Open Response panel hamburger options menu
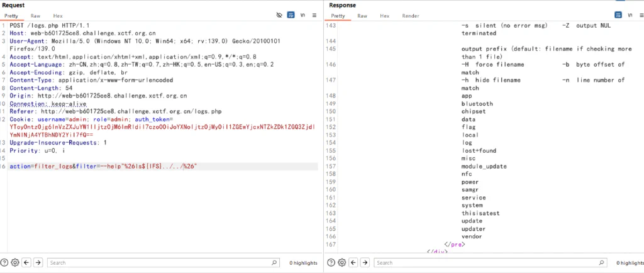The width and height of the screenshot is (644, 273). [640, 15]
